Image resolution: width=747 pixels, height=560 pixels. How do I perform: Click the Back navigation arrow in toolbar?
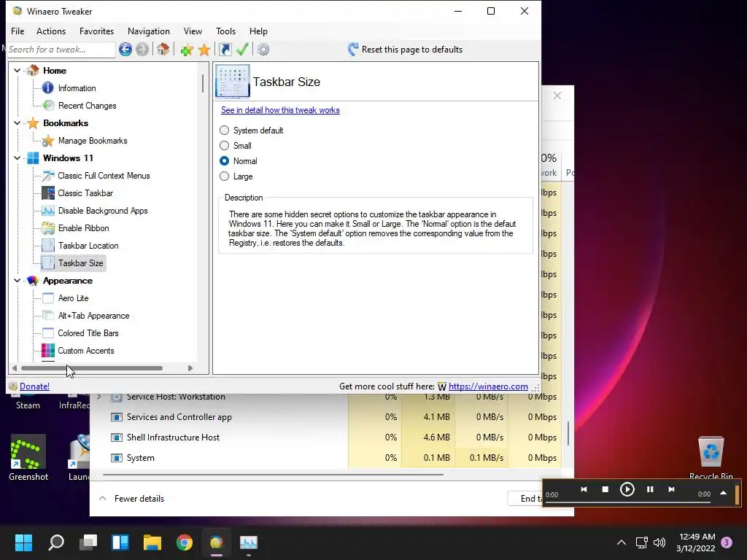pos(125,49)
